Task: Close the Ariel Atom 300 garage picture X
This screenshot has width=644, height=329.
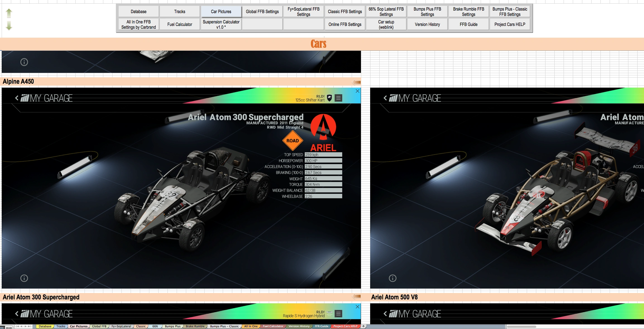Action: click(357, 91)
